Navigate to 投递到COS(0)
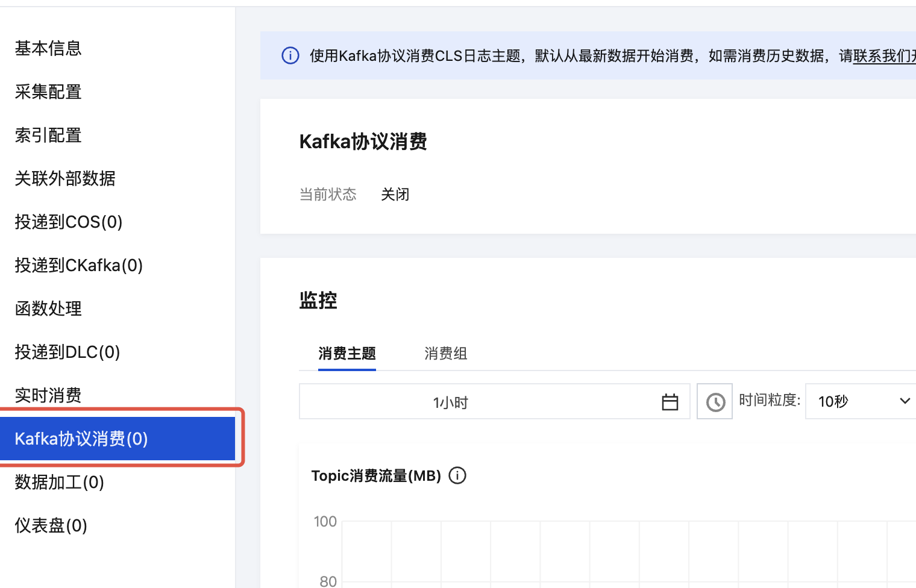 pos(69,222)
